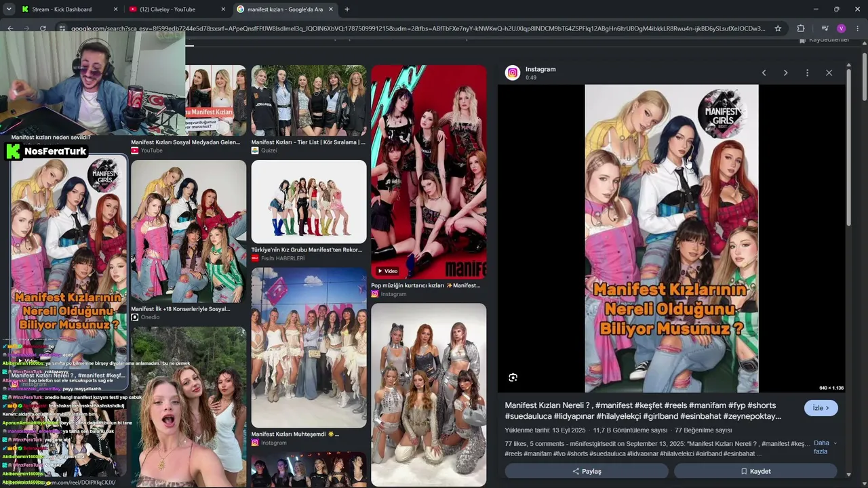This screenshot has width=868, height=488.
Task: Click the NosFeraTurk streamer name overlay
Action: tap(55, 151)
